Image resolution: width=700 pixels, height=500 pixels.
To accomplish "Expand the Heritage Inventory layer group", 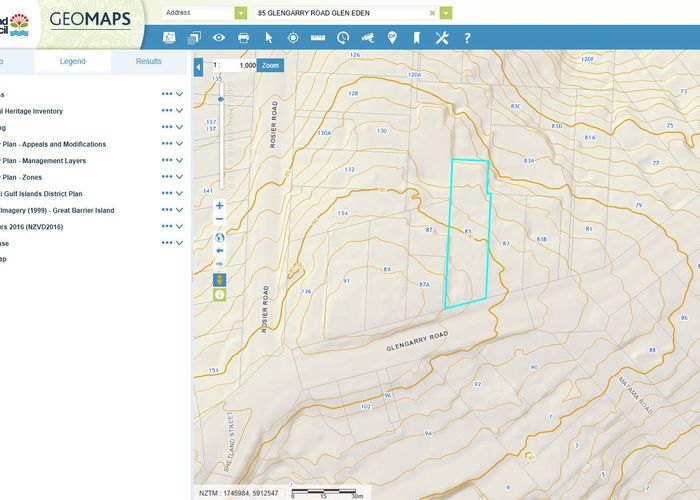I will (x=179, y=111).
